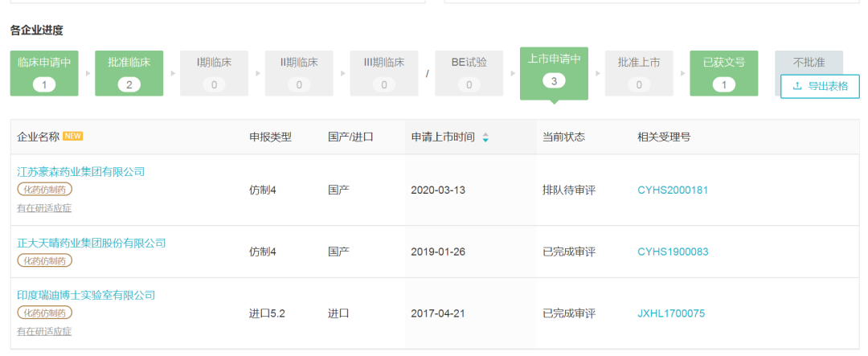This screenshot has height=356, width=868.
Task: Open acceptance number JXHL1700075
Action: tap(671, 313)
